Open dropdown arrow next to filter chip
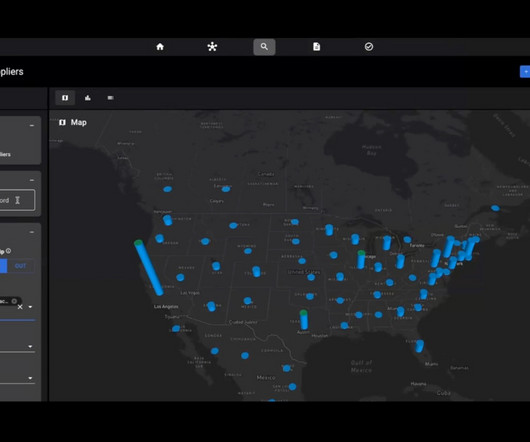 (x=30, y=307)
